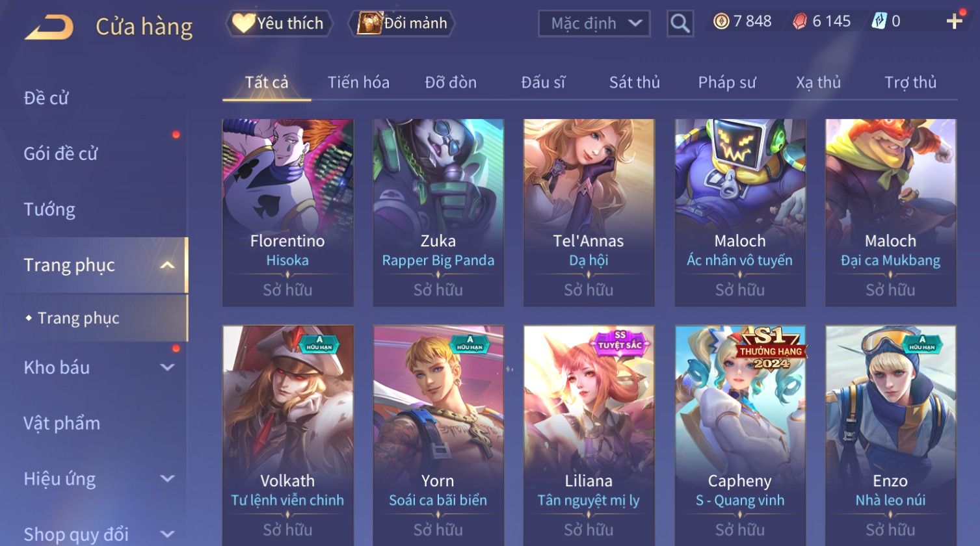The width and height of the screenshot is (980, 546).
Task: Switch to the Sát thủ tab
Action: [634, 83]
